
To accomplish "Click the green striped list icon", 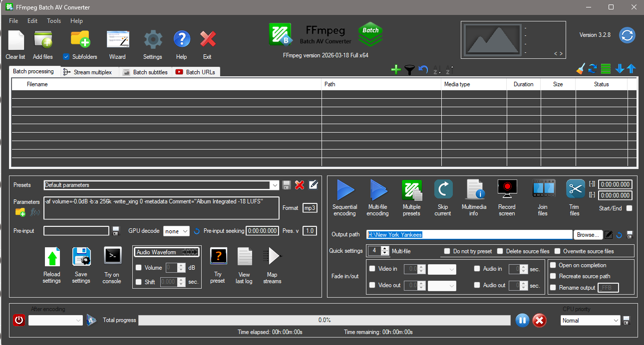I will 606,69.
